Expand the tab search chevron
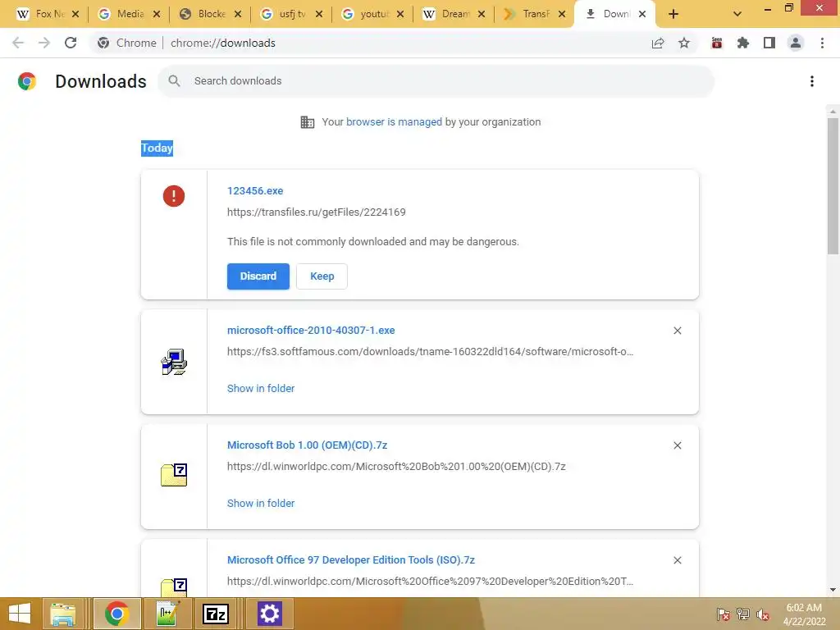 pyautogui.click(x=737, y=14)
